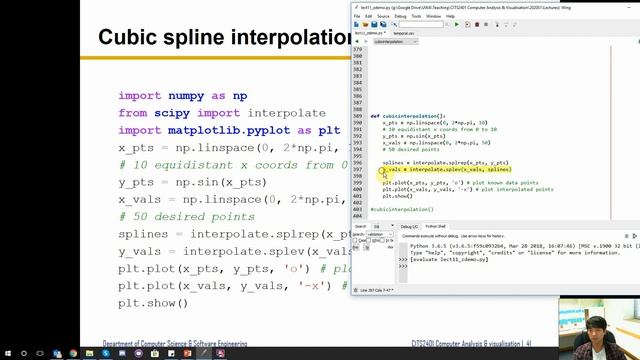Screen dimensions: 640x360
Task: Click the search tool icon beside toolbar field
Action: coord(394,24)
